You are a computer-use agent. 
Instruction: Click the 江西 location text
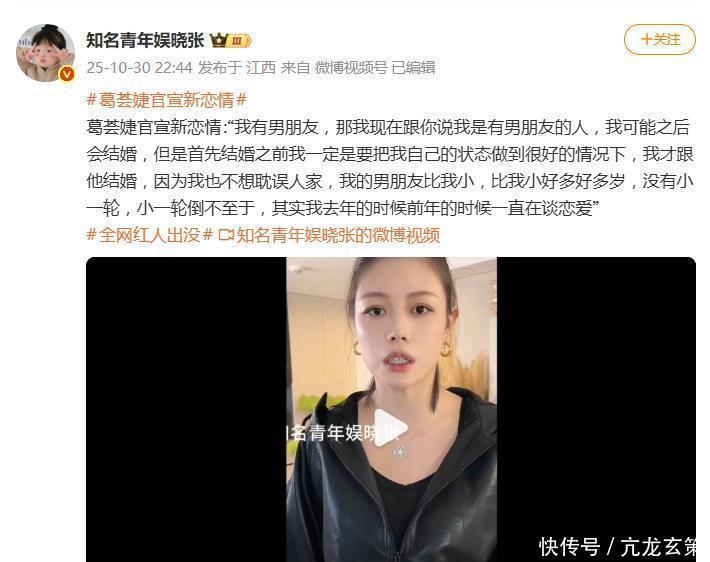[x=261, y=68]
